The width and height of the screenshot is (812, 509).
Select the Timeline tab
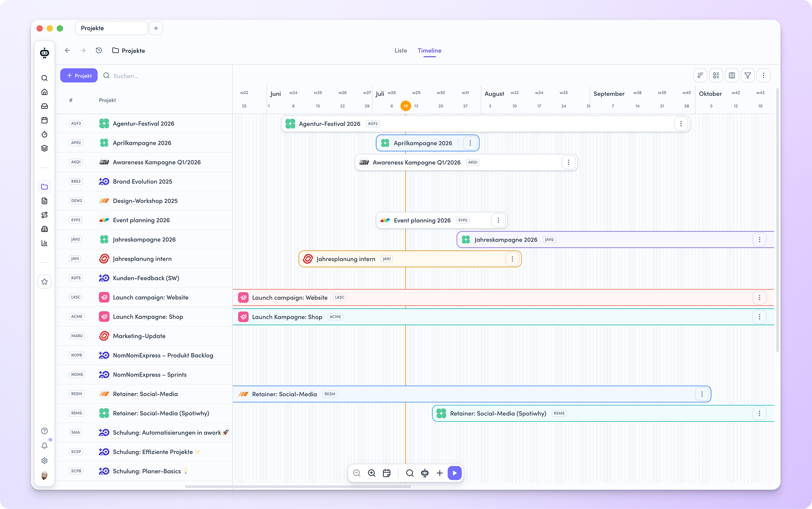429,51
